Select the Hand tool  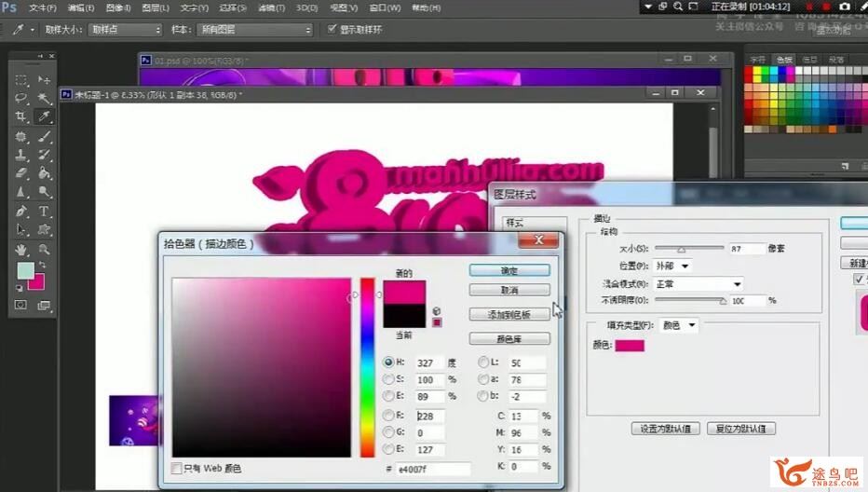click(21, 250)
